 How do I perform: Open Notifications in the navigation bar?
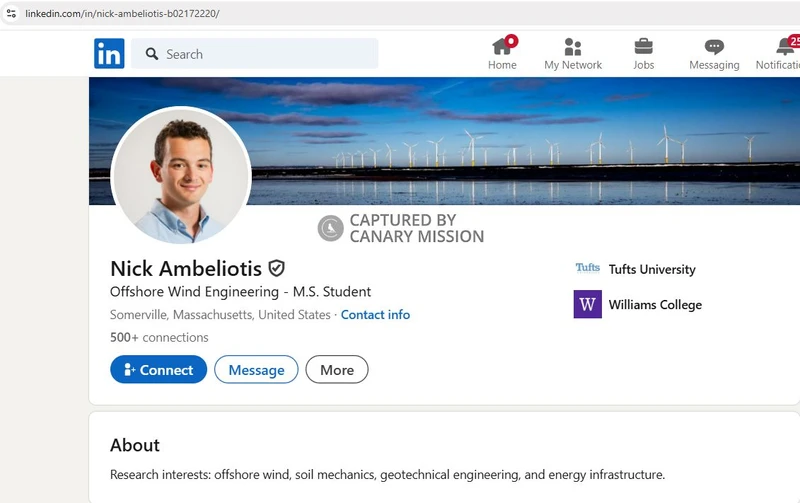[778, 53]
